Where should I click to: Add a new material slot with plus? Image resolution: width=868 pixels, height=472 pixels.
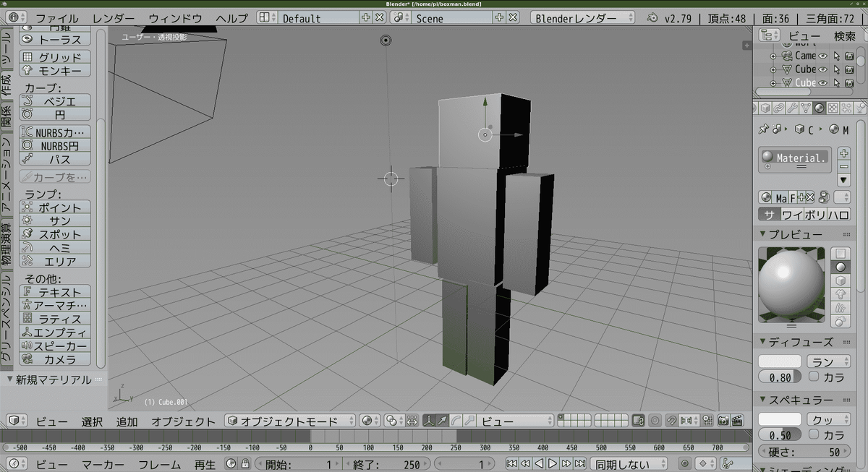pyautogui.click(x=843, y=153)
